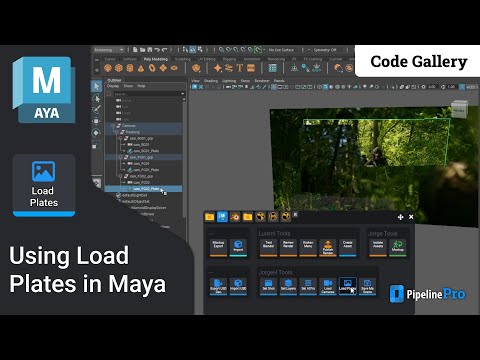
Task: Click the Mockup Export tool button
Action: [x=218, y=247]
